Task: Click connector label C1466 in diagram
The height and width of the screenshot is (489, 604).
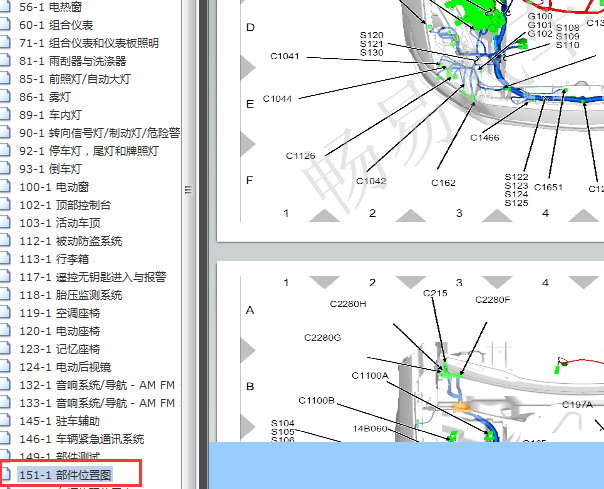Action: [x=485, y=138]
